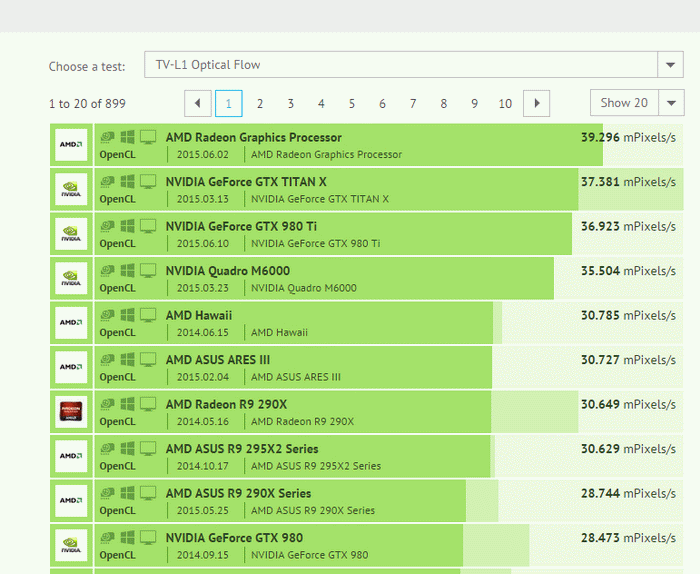The height and width of the screenshot is (574, 700).
Task: Open the Show 20 results dropdown arrow
Action: pyautogui.click(x=671, y=103)
